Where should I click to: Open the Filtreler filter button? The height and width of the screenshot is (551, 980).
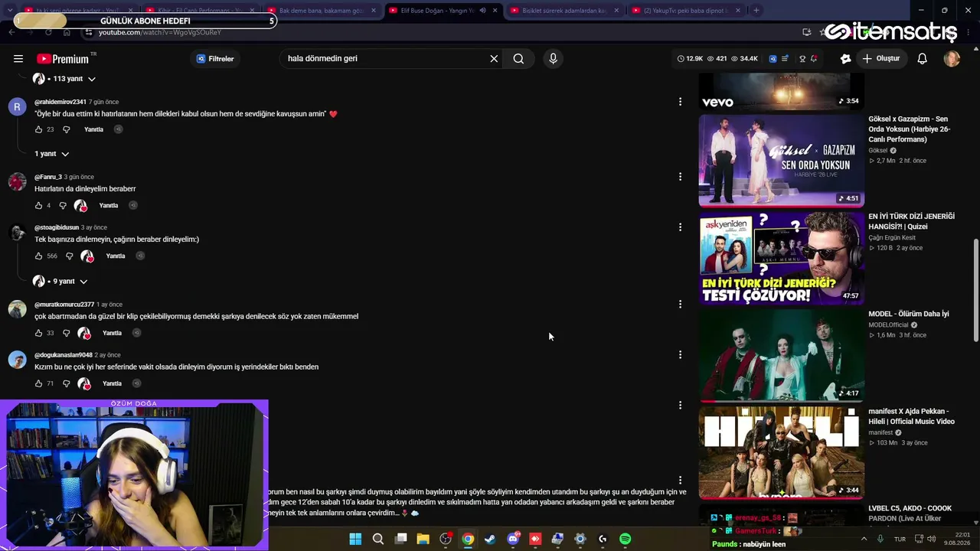click(215, 59)
